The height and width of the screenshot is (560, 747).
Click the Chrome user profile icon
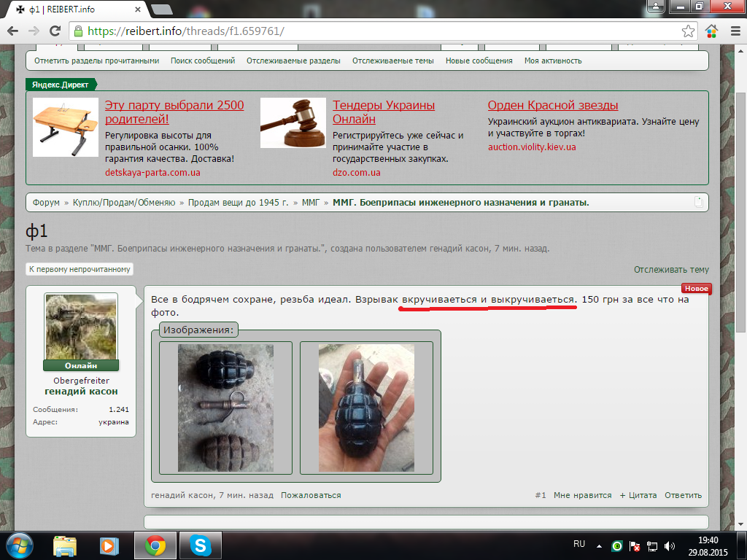656,6
